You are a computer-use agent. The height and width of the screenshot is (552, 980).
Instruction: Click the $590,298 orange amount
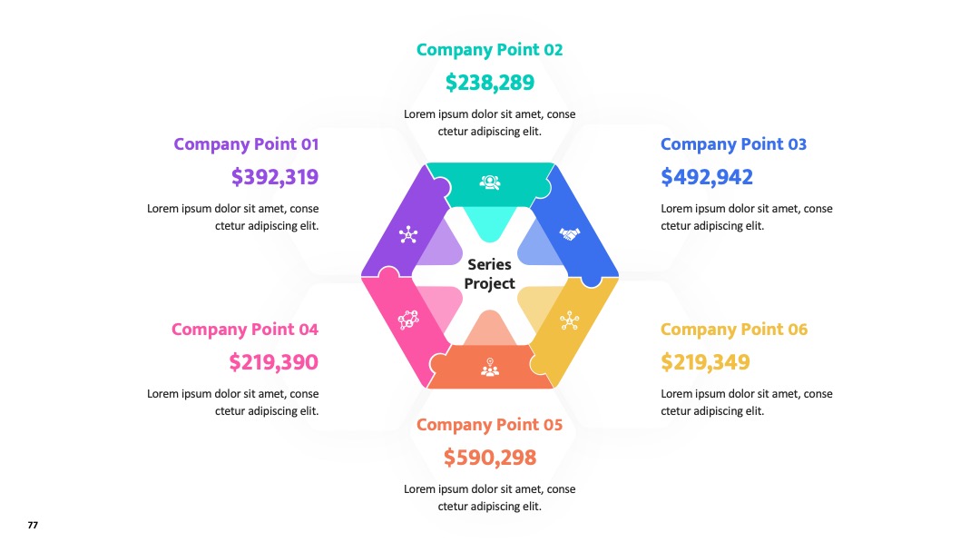tap(490, 458)
